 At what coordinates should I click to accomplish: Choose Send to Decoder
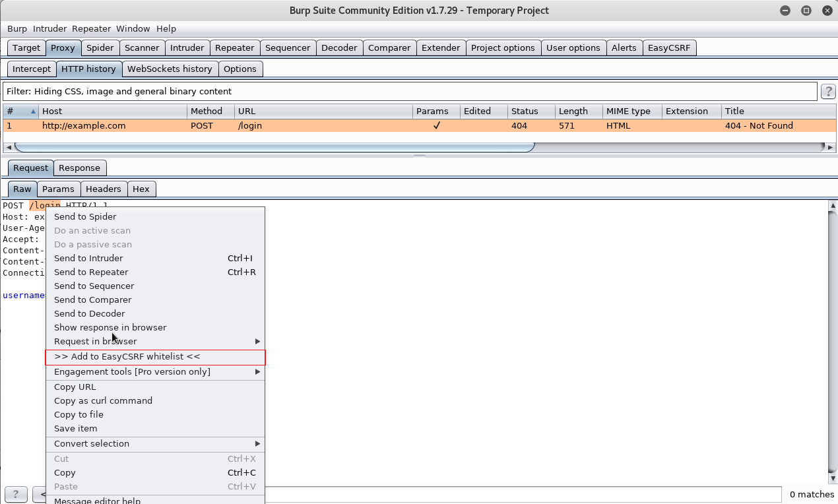click(155, 313)
